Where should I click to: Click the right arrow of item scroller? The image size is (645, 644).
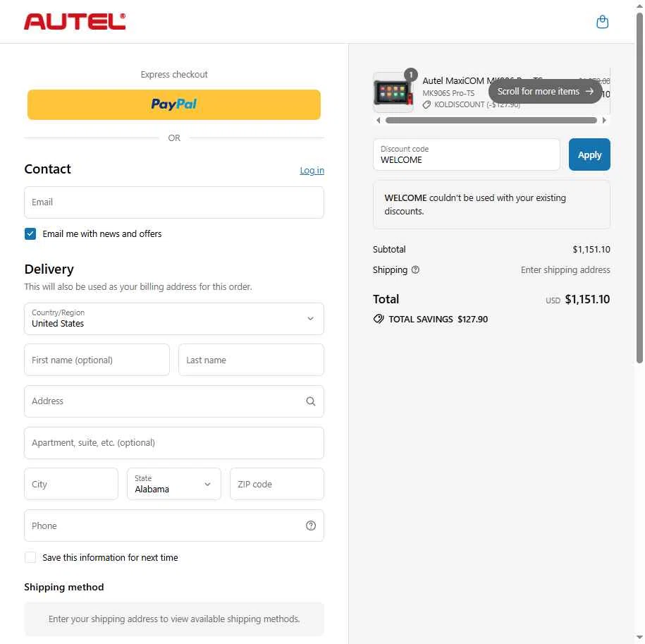click(604, 120)
